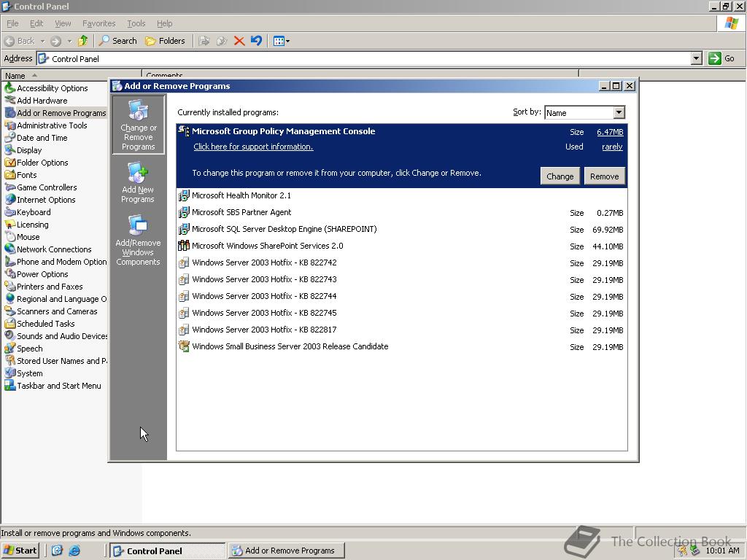Click the Network Connections icon
Viewport: 747px width, 560px height.
(x=9, y=249)
